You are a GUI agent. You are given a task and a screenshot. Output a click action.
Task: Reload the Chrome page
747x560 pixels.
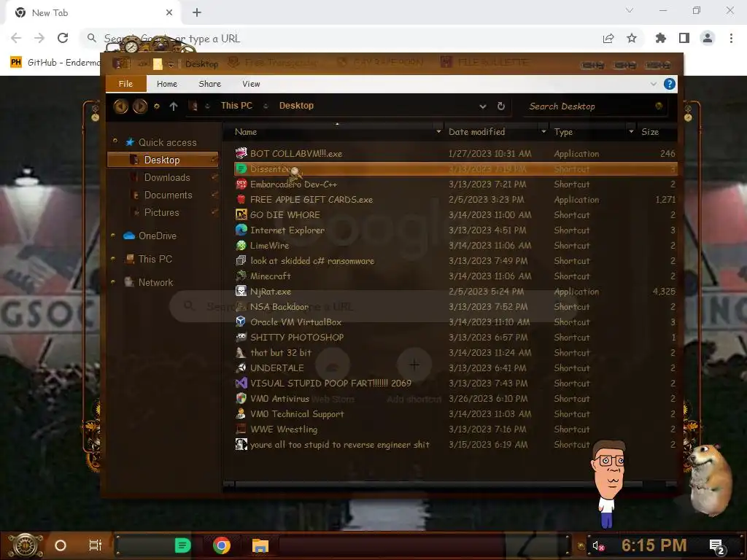pos(63,38)
